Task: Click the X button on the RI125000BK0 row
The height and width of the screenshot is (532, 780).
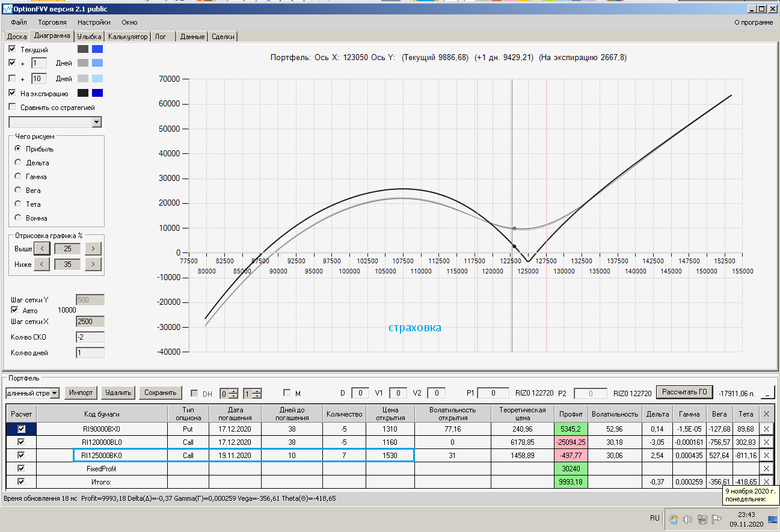Action: (x=766, y=455)
